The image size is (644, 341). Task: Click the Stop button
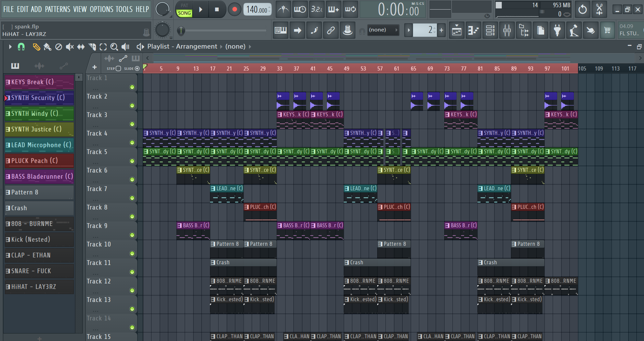tap(217, 10)
